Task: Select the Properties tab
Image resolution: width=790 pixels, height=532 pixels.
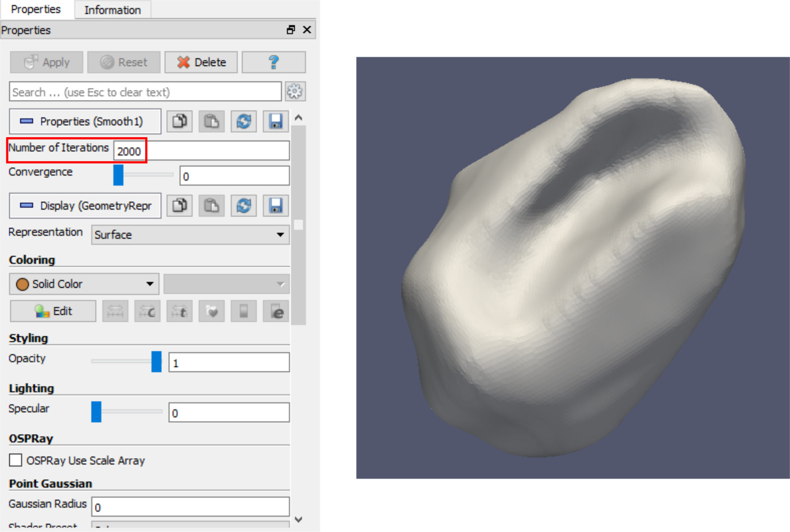Action: click(36, 9)
